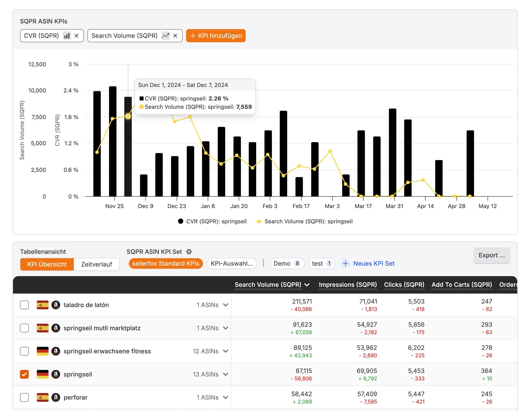Screen dimensions: 532x415
Task: Click the line-chart icon in the Search Volume chip
Action: point(165,35)
